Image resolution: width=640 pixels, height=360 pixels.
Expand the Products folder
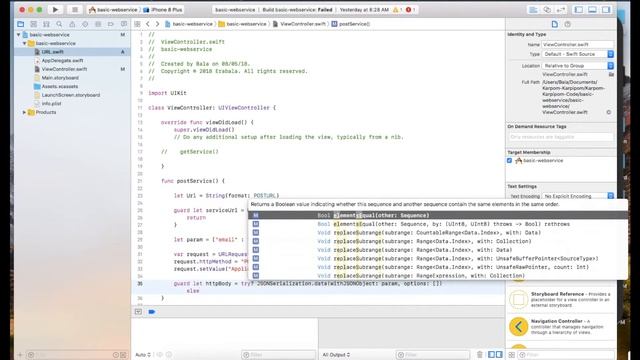[24, 112]
